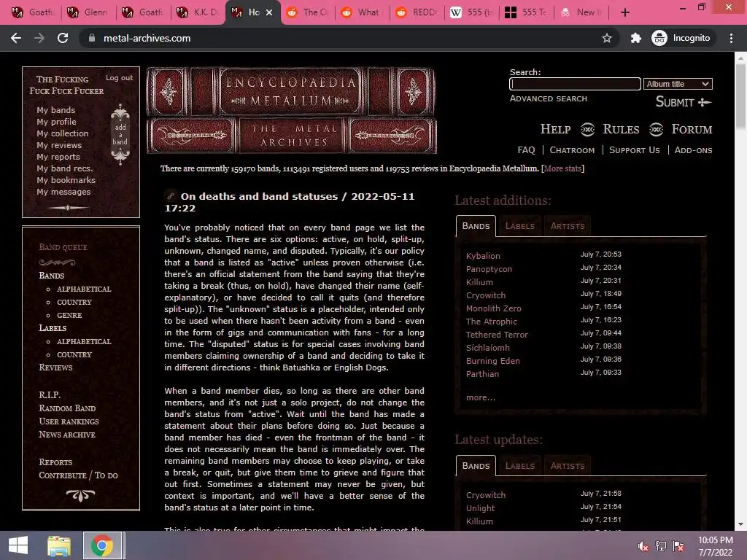Open the Forum
This screenshot has height=560, width=747.
tap(692, 129)
